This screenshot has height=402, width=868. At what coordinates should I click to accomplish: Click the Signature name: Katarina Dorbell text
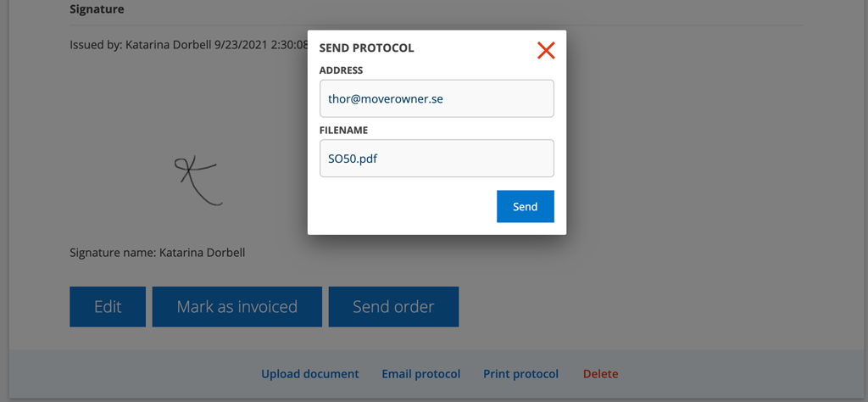point(157,253)
